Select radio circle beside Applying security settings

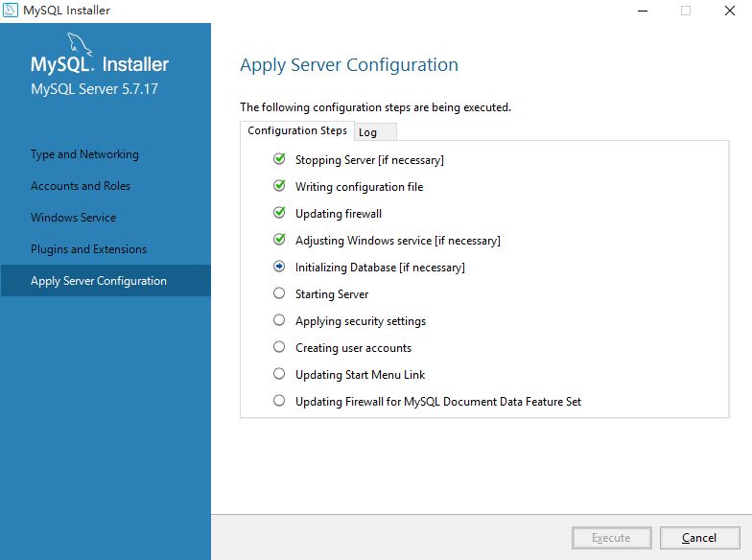(x=279, y=320)
